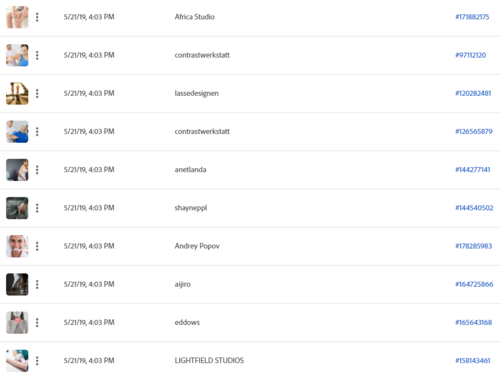Open asset link #178285983
501x378 pixels.
point(473,246)
